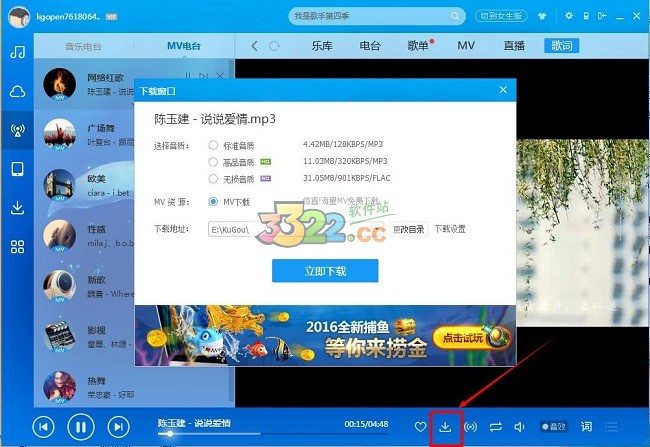Click the 31.05MB/901KBPS/FLAC quality info
The height and width of the screenshot is (447, 650).
click(347, 178)
